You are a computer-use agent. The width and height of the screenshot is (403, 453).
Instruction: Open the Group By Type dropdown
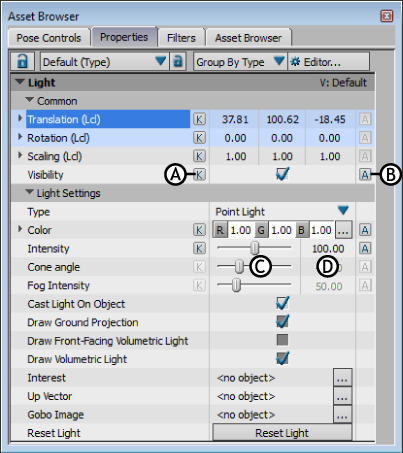[279, 61]
